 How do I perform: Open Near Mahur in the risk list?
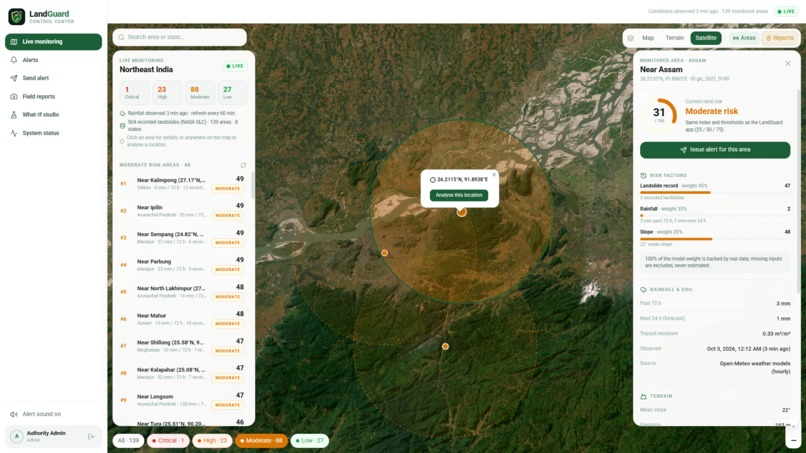pyautogui.click(x=182, y=319)
